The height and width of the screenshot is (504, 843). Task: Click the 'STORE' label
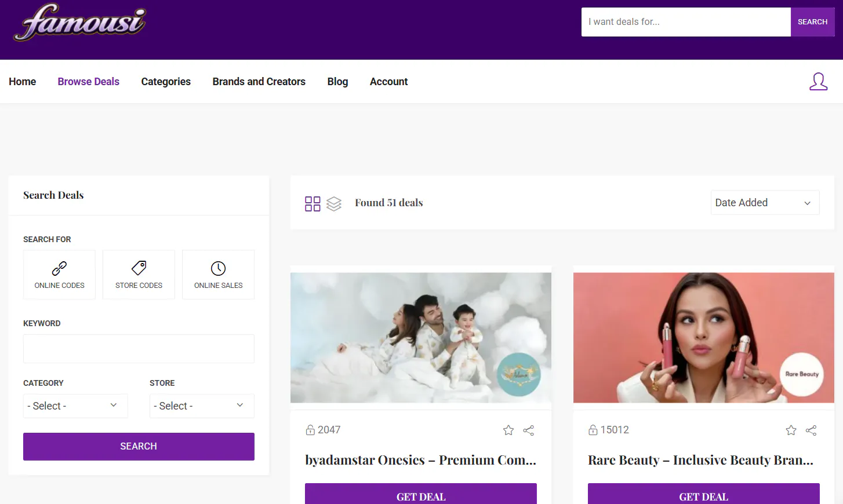point(162,383)
